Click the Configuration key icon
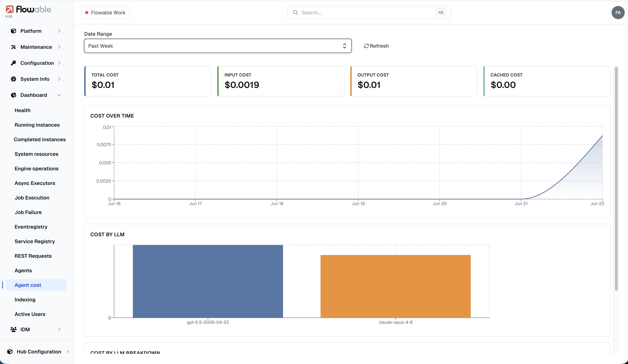This screenshot has width=628, height=364. click(13, 63)
